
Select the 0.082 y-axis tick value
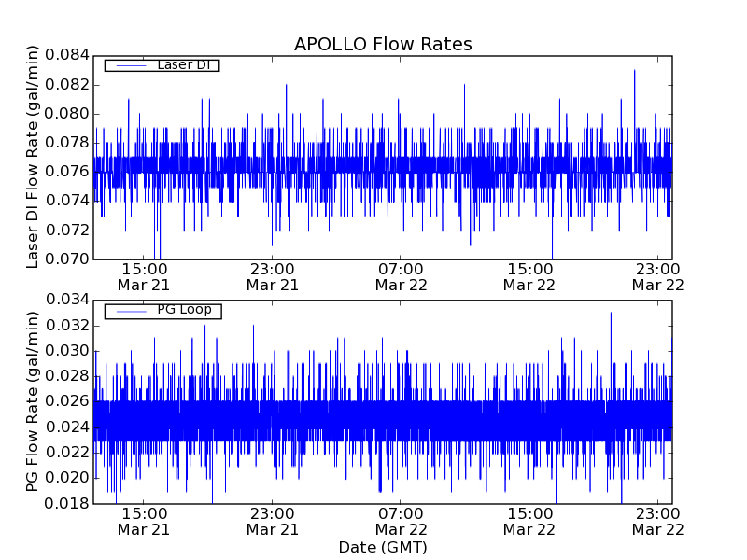[67, 85]
